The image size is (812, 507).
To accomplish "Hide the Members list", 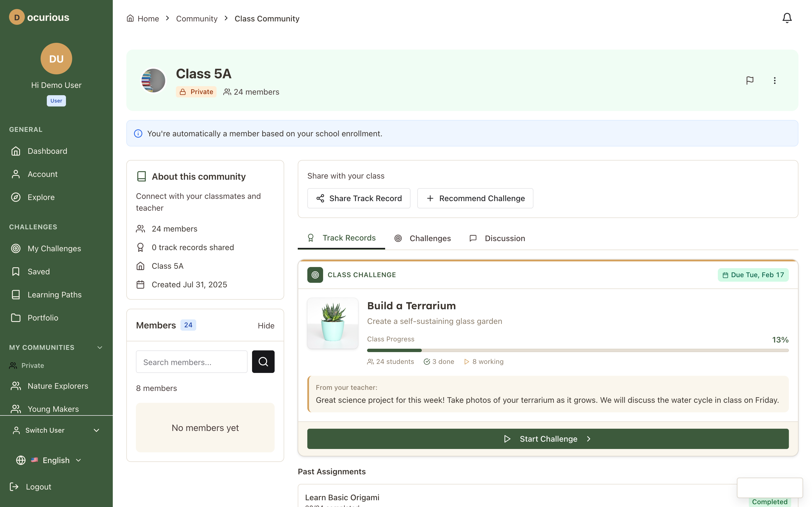I will [x=266, y=325].
